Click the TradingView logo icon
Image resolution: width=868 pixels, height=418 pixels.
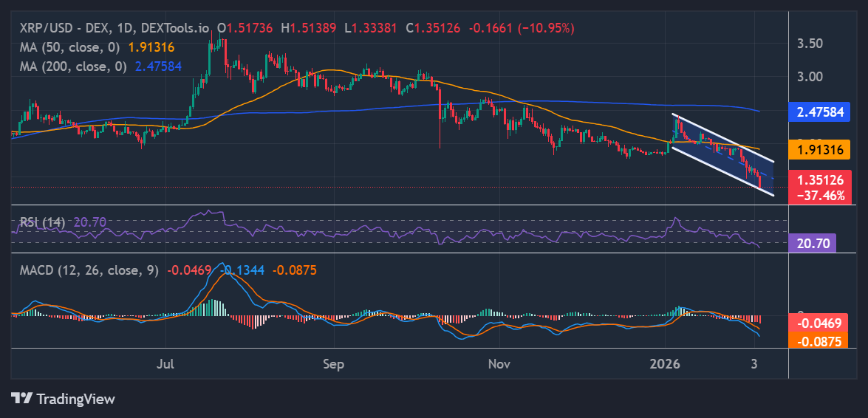tap(22, 399)
